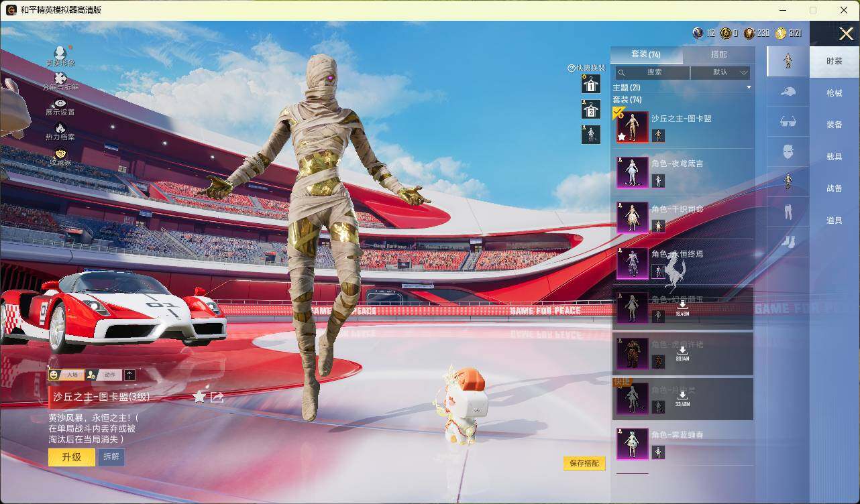Image resolution: width=860 pixels, height=504 pixels.
Task: Open the 道具 items tab
Action: (835, 220)
